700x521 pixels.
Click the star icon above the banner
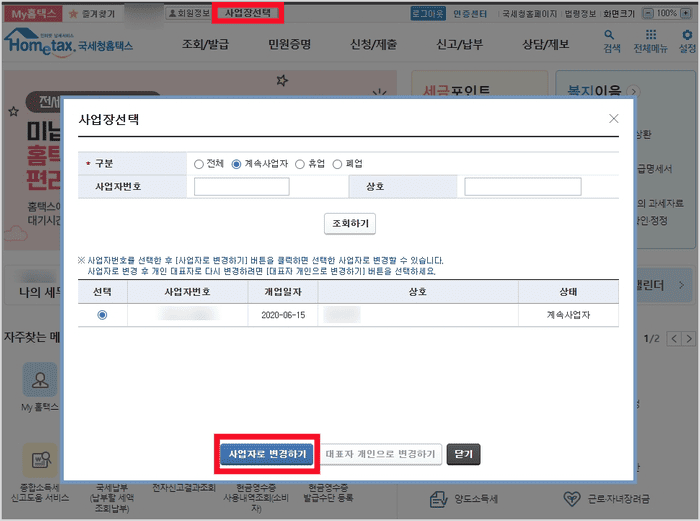tap(282, 80)
